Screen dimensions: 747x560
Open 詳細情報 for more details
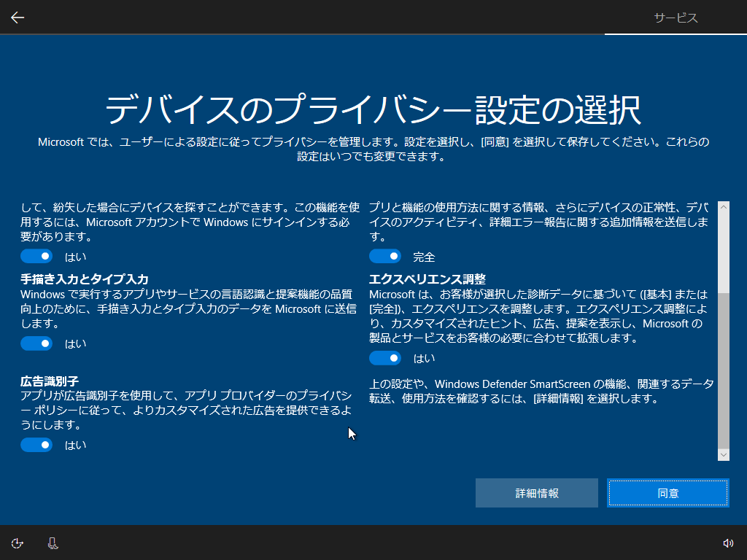[x=536, y=493]
